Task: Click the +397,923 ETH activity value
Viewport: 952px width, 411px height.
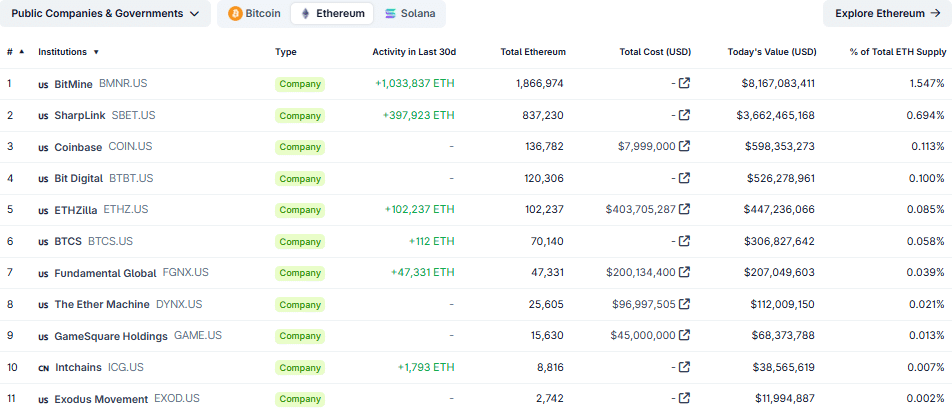Action: pos(418,115)
